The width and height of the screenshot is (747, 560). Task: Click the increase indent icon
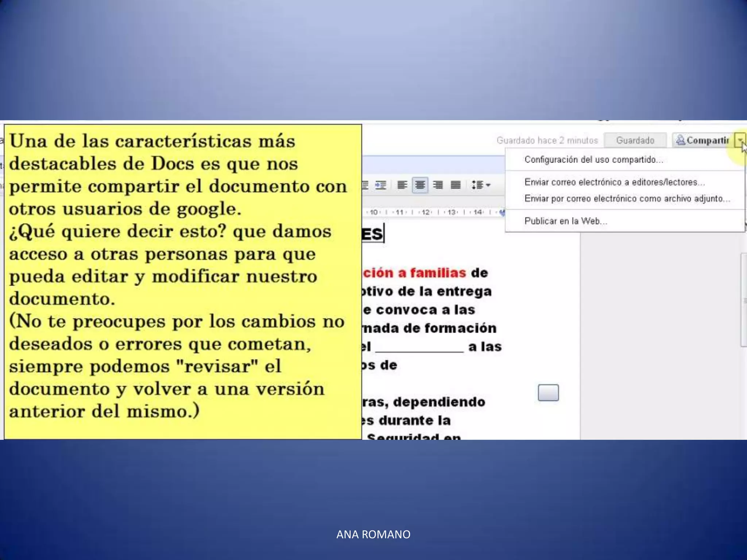tap(380, 185)
